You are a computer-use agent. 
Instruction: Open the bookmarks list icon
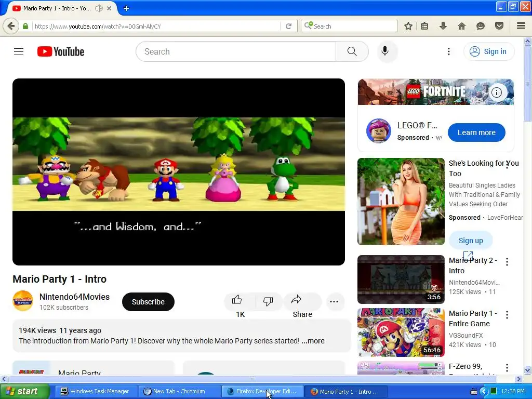pos(424,26)
